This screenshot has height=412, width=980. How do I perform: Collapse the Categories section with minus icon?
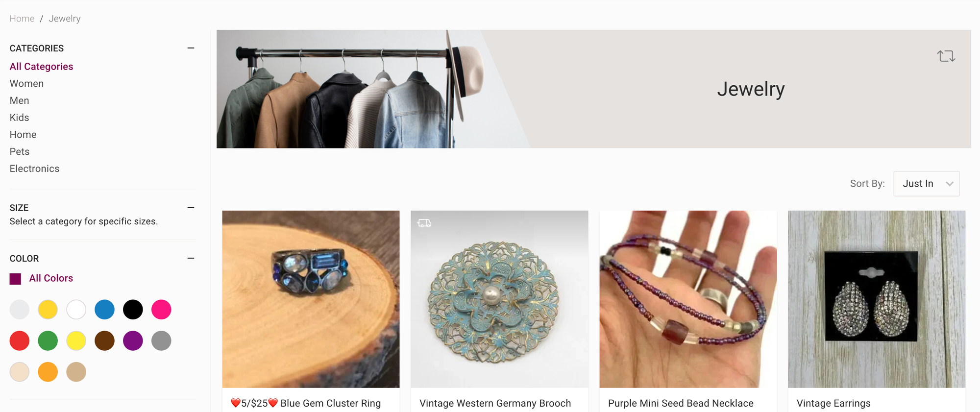[191, 48]
